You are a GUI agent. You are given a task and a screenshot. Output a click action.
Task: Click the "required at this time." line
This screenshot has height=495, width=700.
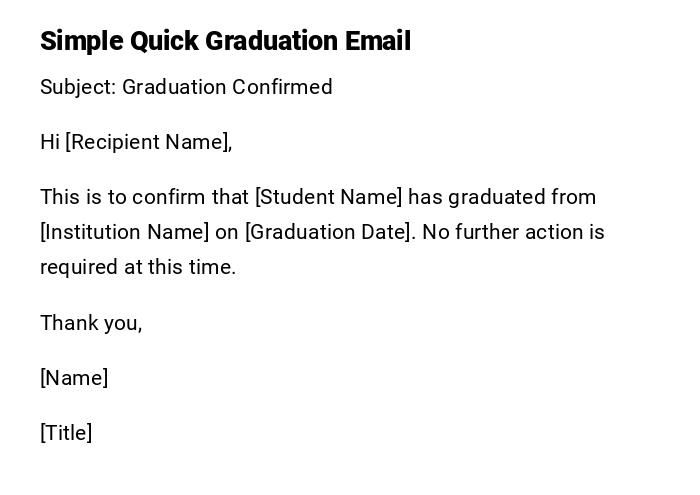138,267
